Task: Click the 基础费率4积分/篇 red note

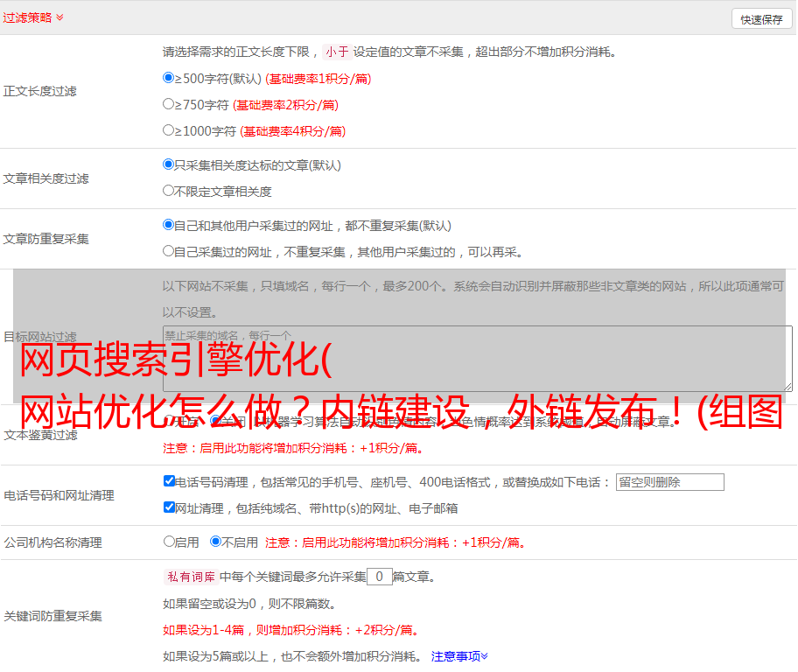Action: pyautogui.click(x=293, y=131)
